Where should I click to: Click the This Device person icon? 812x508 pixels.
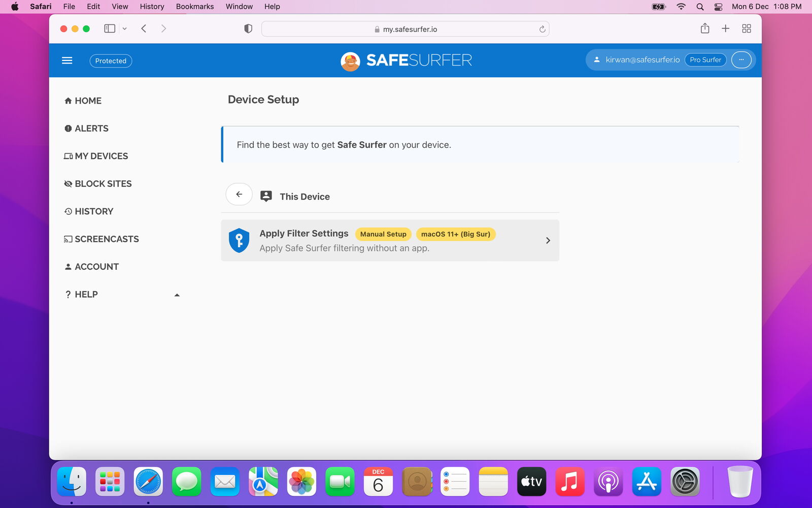(266, 196)
